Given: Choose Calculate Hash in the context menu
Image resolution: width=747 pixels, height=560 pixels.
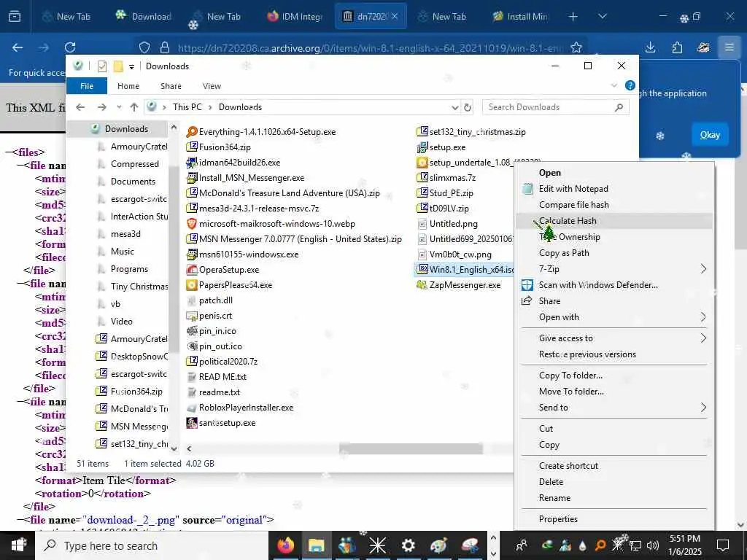Looking at the screenshot, I should pos(614,221).
